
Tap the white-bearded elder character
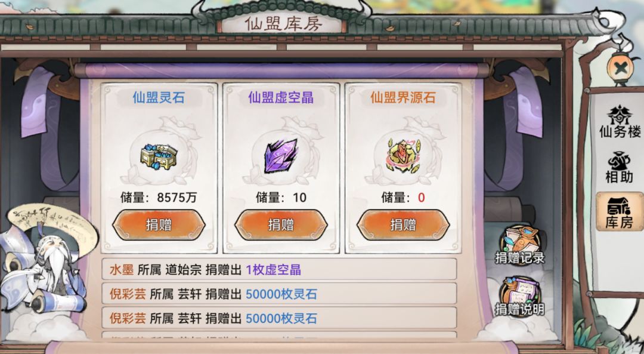coord(45,267)
